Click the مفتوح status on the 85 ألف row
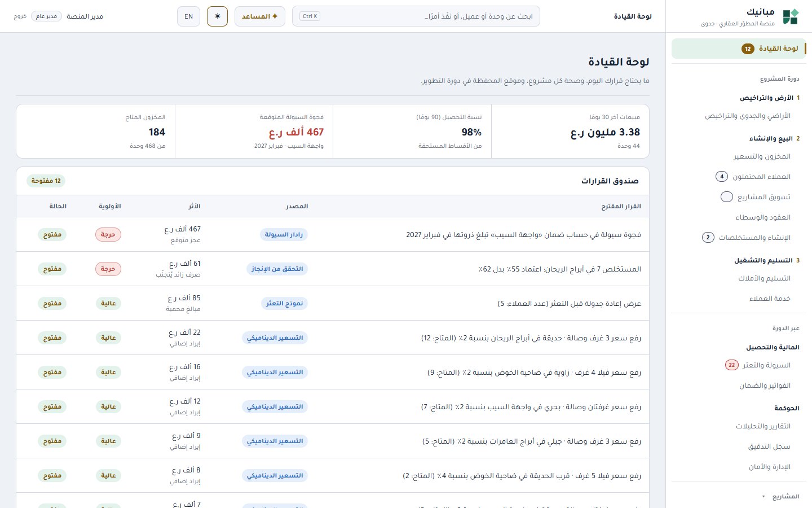 (52, 304)
